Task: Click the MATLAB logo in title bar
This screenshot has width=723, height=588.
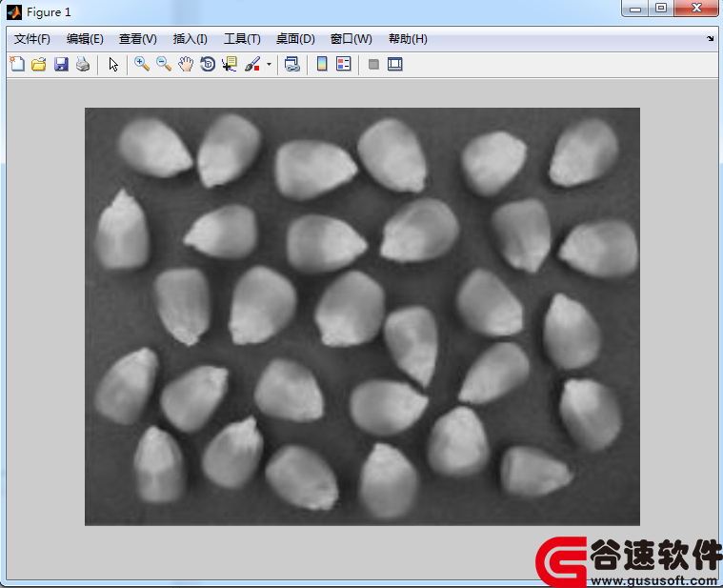Action: [14, 12]
